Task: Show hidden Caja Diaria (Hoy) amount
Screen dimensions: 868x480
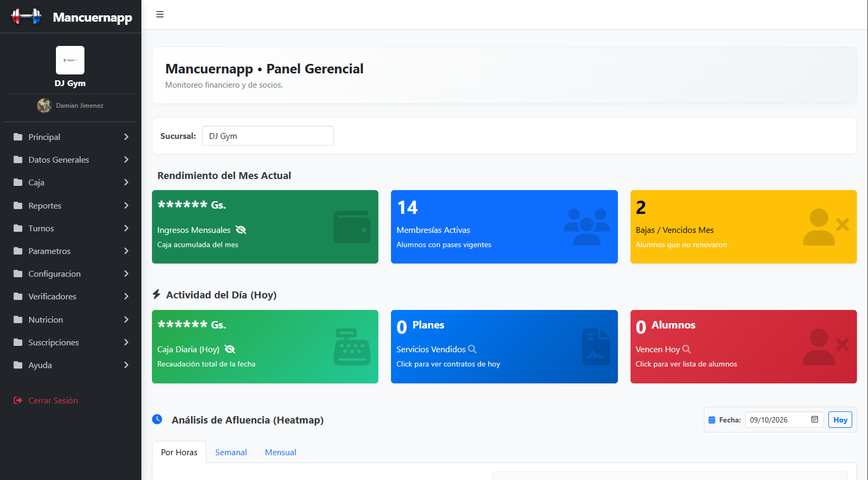Action: [230, 349]
